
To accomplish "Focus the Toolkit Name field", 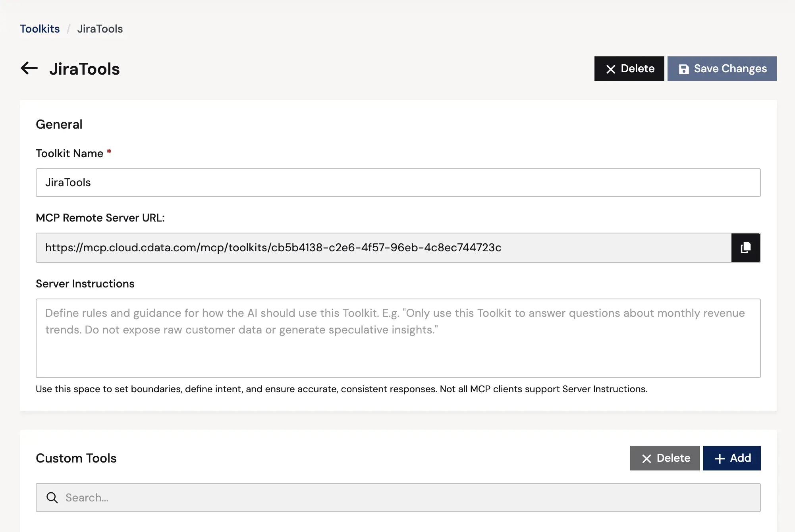I will (398, 183).
